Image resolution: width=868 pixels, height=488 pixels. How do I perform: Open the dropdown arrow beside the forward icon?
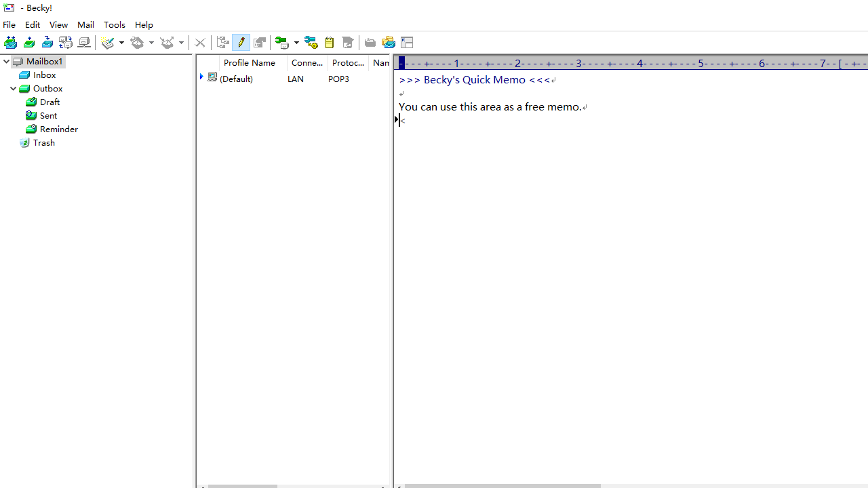(x=181, y=43)
